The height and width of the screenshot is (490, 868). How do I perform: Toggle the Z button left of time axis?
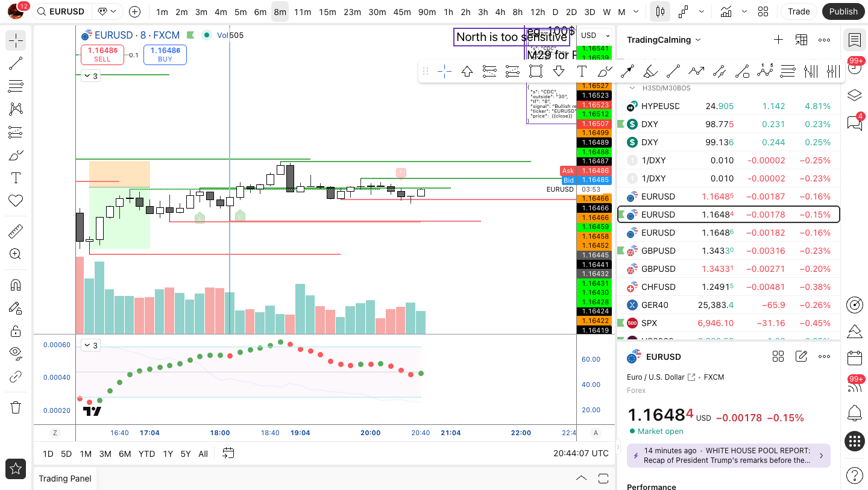pyautogui.click(x=55, y=433)
